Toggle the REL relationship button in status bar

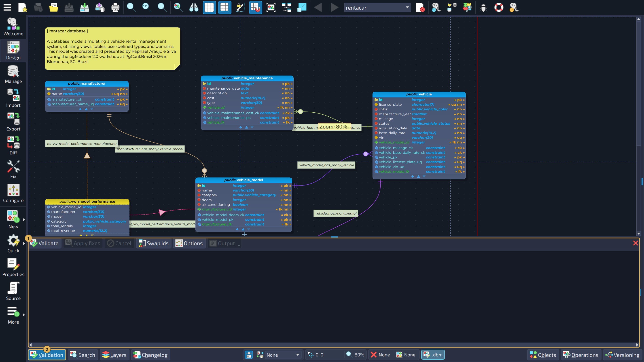pyautogui.click(x=249, y=355)
